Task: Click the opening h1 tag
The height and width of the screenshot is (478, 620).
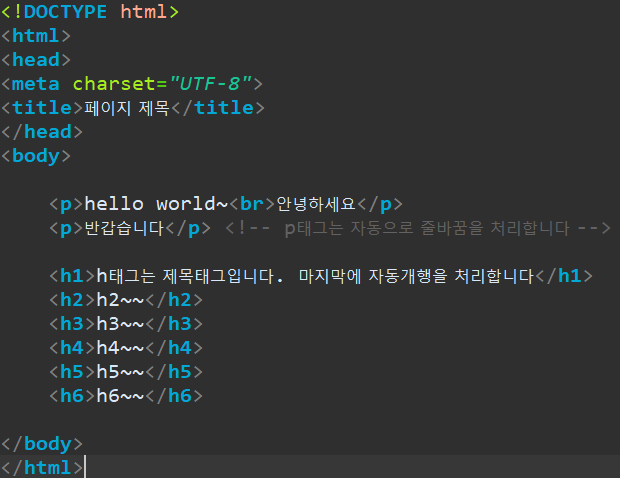Action: point(72,276)
